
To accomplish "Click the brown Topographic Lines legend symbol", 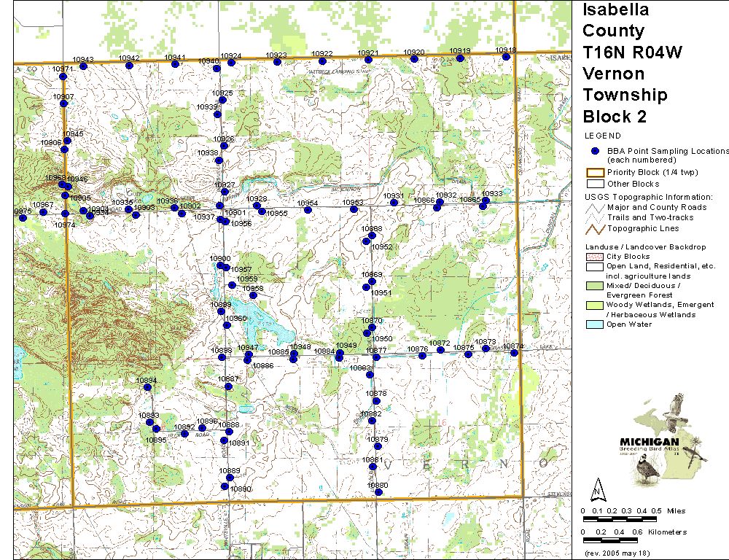I will [595, 228].
